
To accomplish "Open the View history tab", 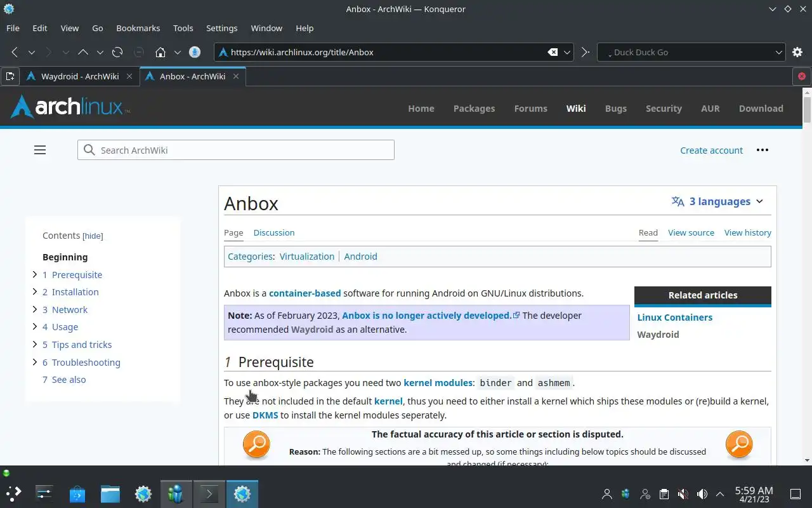I will click(748, 232).
